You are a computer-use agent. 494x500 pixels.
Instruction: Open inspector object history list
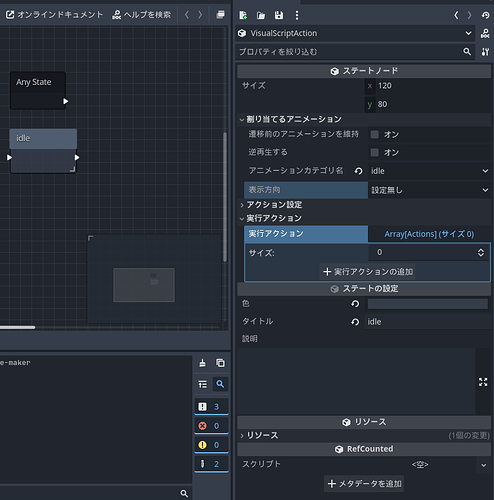tap(485, 15)
